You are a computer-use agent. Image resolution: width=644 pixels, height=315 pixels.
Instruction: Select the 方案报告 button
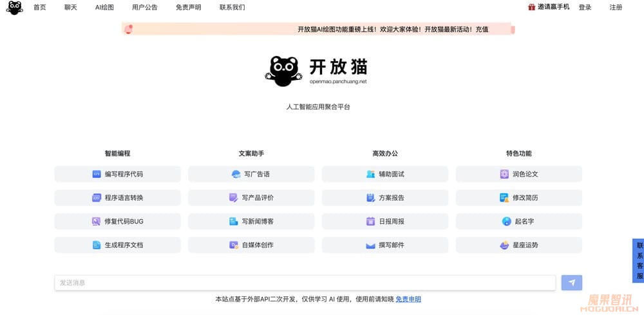[x=385, y=198]
